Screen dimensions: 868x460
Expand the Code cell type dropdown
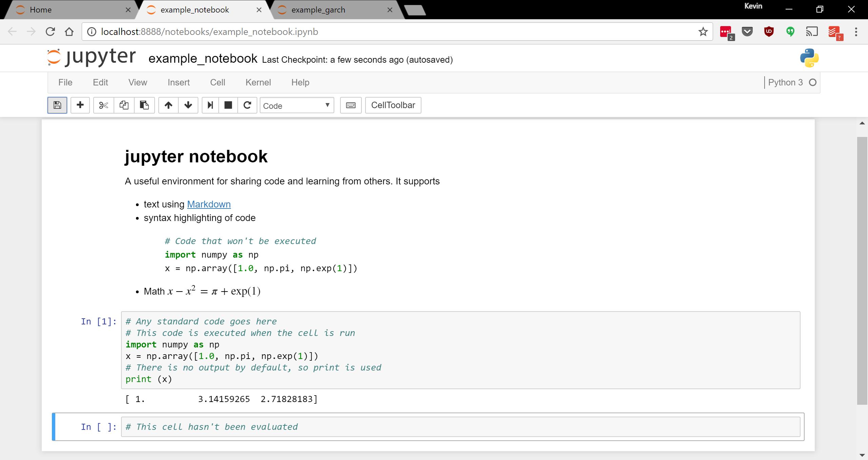[x=297, y=105]
